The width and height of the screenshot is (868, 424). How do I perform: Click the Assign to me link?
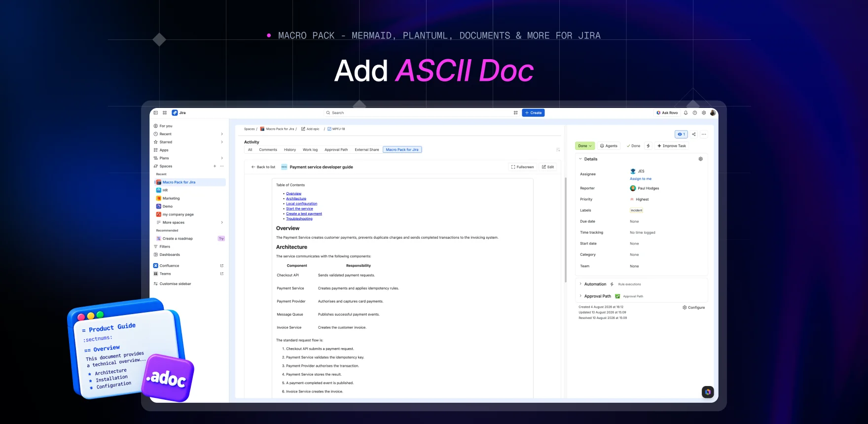(641, 179)
